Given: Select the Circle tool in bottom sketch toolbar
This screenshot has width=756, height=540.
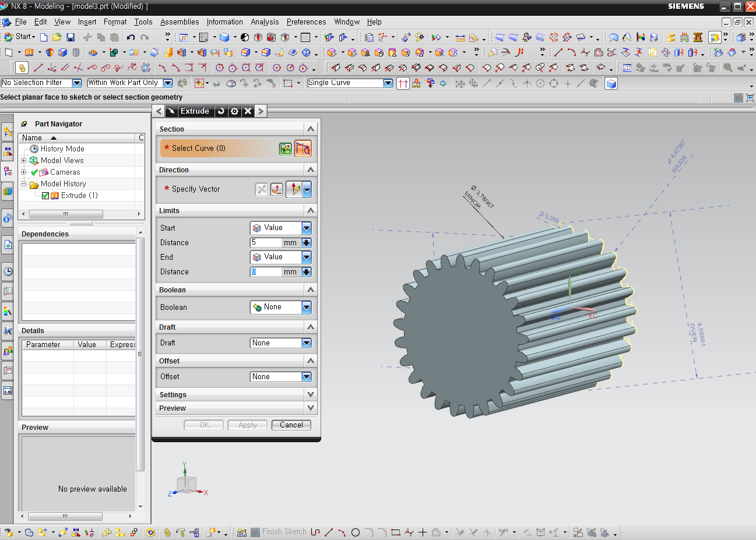Looking at the screenshot, I should 356,532.
